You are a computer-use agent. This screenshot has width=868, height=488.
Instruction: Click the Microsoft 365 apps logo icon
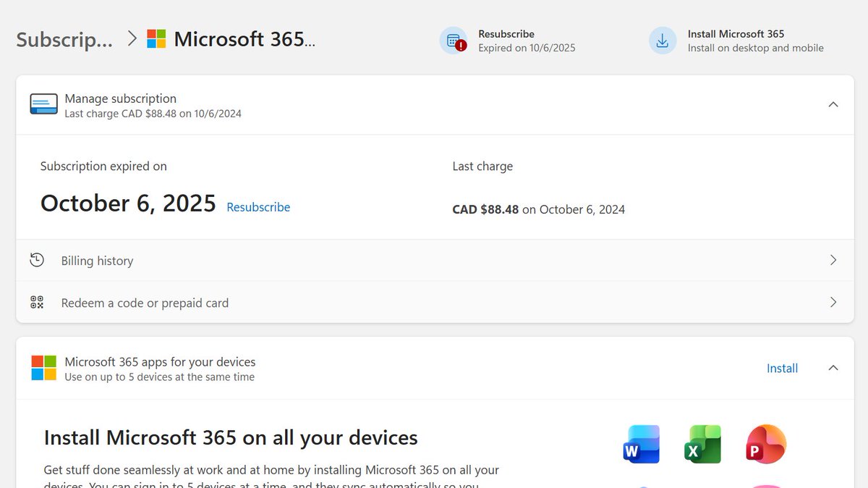click(43, 368)
